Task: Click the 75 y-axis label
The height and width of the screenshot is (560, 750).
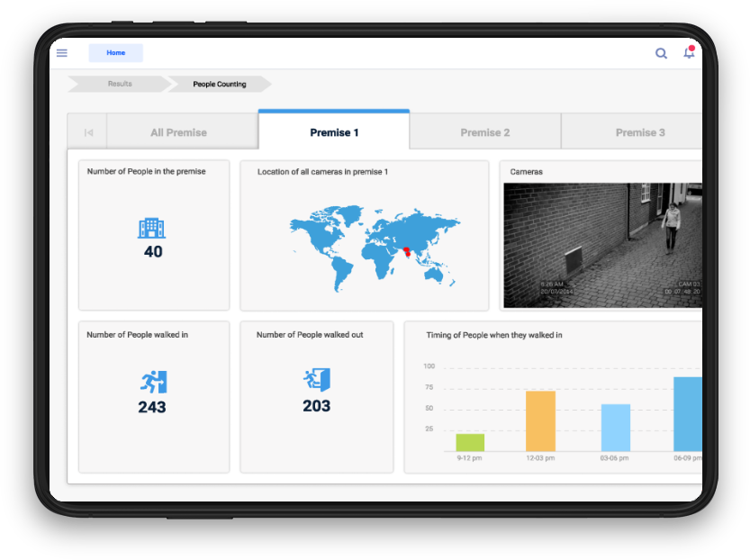Action: click(429, 387)
